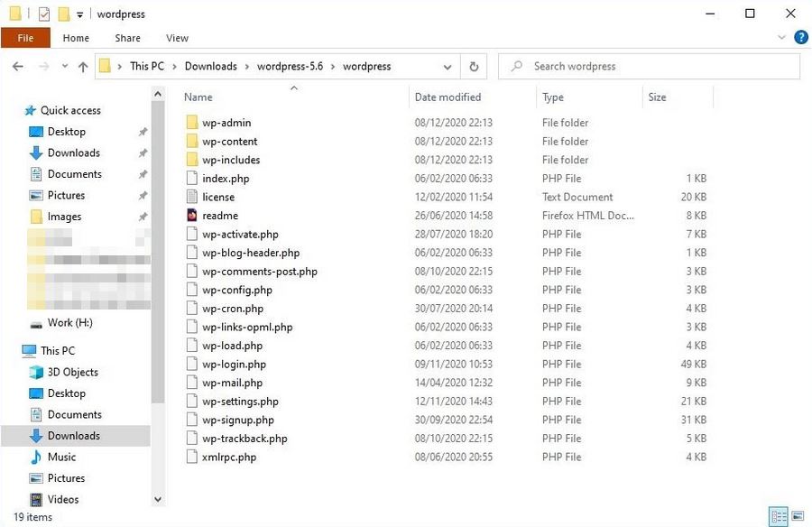Open pinned Downloads under Quick access
Viewport: 812px width, 527px height.
(x=74, y=153)
